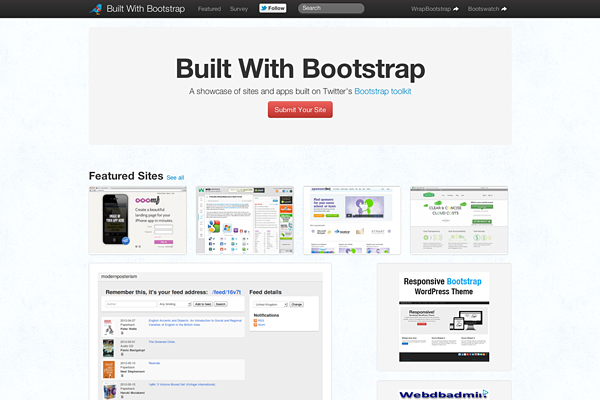Screen dimensions: 600x400
Task: Click the Responsive Bootstrap WordPress Theme ad
Action: point(444,317)
